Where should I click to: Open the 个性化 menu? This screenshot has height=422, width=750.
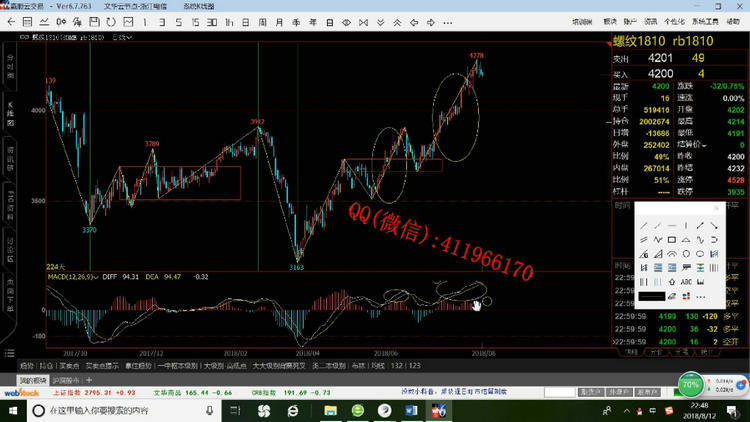point(674,20)
